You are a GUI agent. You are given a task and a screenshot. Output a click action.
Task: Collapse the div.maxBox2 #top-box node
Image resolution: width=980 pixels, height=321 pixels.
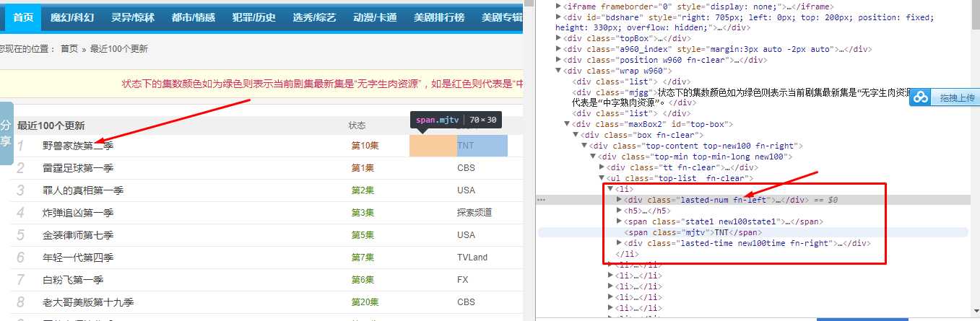(x=567, y=124)
